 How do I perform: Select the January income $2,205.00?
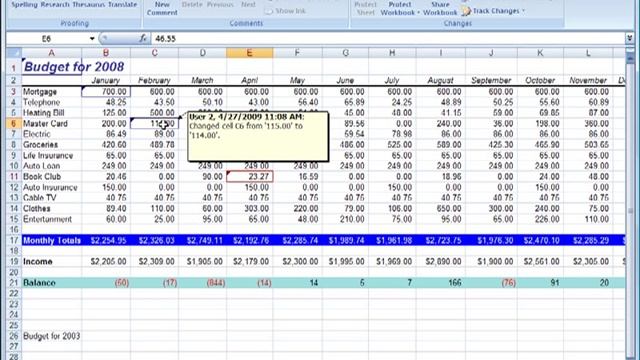tap(106, 261)
